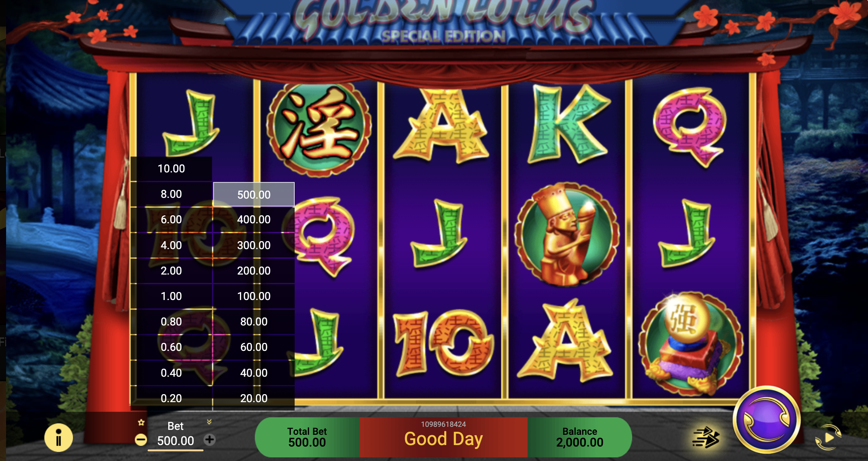Select the 10.00 bet option
Screen dimensions: 868x461
click(171, 169)
